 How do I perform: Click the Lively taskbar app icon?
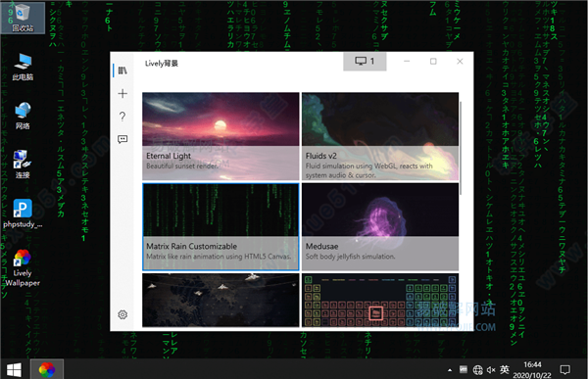(47, 370)
